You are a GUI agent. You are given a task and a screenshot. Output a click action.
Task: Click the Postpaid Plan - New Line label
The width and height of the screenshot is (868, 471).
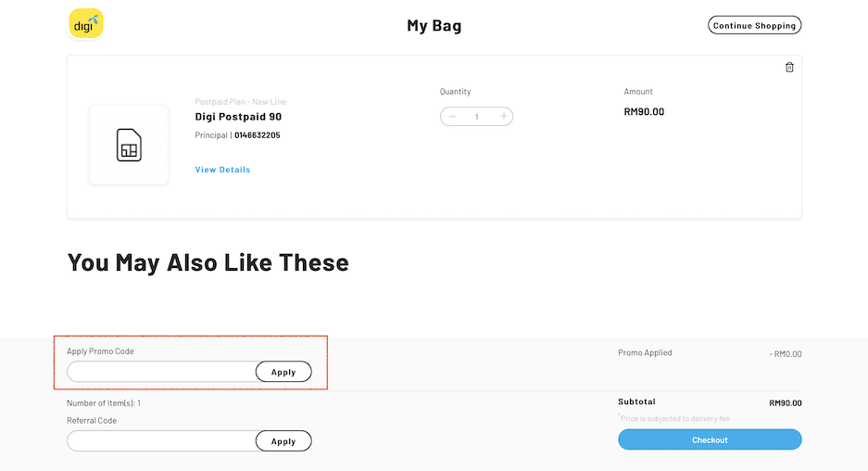click(x=240, y=102)
